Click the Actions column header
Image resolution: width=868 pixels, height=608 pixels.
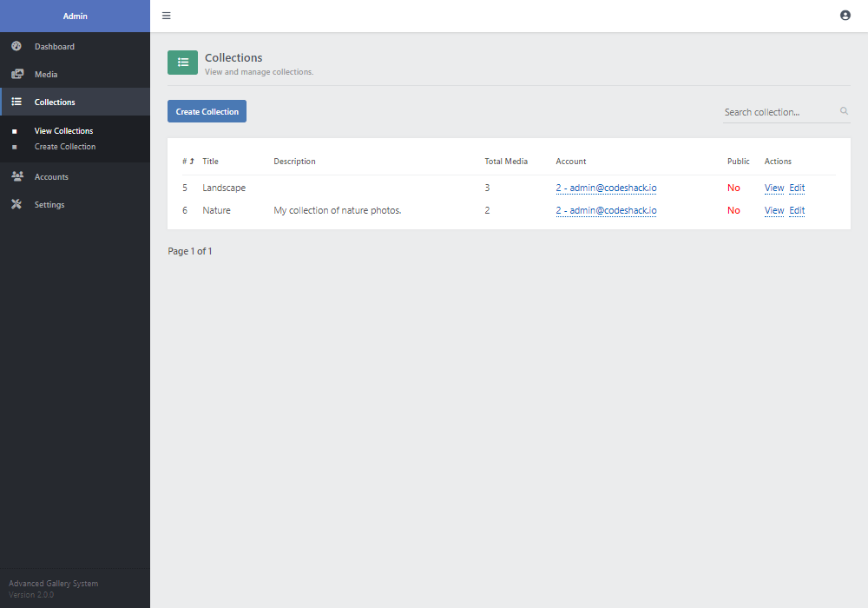coord(778,162)
